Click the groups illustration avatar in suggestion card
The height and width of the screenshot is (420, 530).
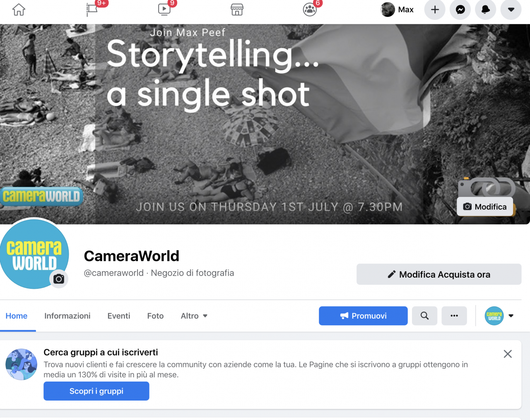(21, 364)
